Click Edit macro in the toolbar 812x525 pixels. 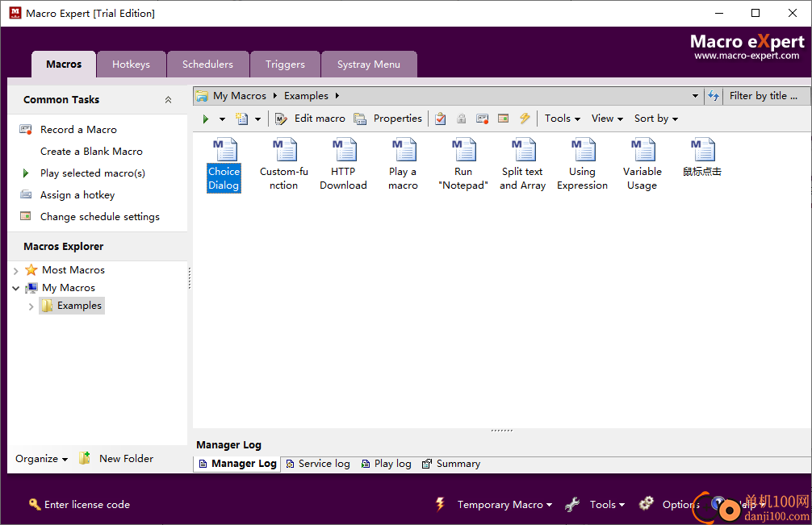pyautogui.click(x=310, y=119)
